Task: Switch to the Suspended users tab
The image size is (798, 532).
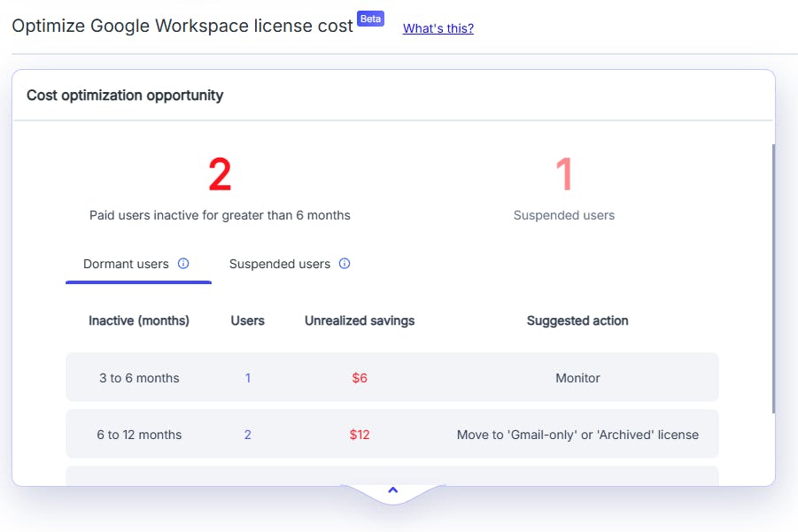Action: pyautogui.click(x=279, y=264)
